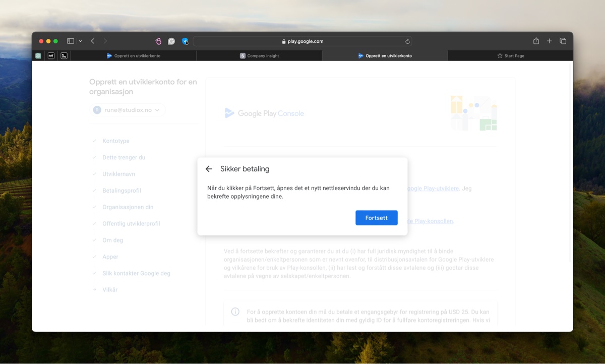Click the info icon beside registration fee notice
Image resolution: width=605 pixels, height=364 pixels.
coord(235,312)
